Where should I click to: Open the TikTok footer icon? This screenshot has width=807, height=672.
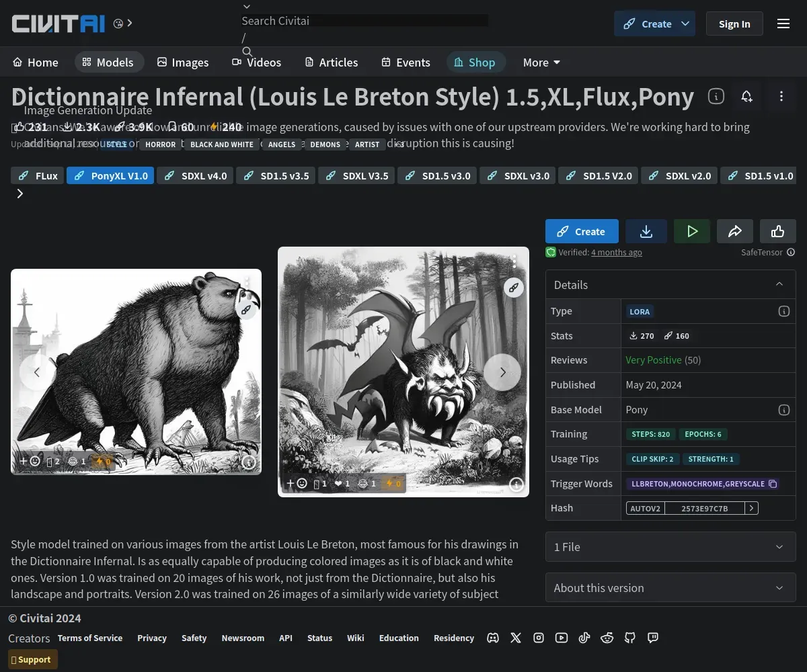pyautogui.click(x=584, y=638)
